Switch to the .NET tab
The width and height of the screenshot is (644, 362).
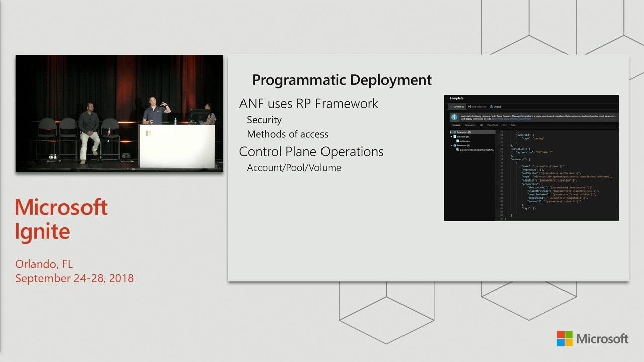[x=504, y=125]
